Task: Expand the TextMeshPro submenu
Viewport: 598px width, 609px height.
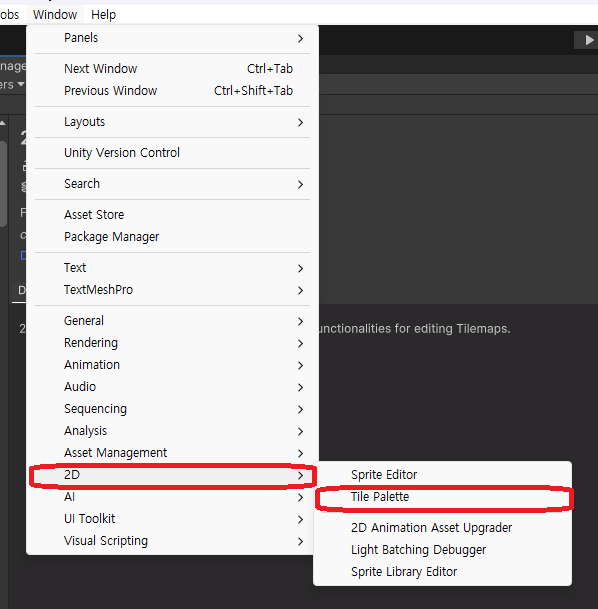Action: click(172, 290)
